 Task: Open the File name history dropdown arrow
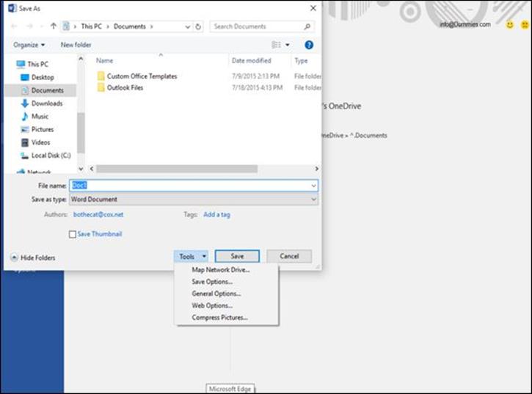(x=313, y=186)
